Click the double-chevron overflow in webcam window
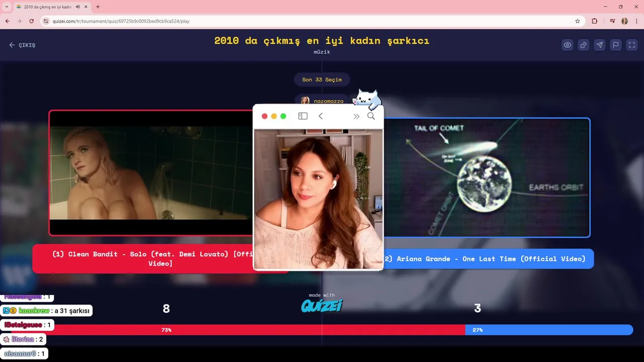644x362 pixels. coord(356,116)
